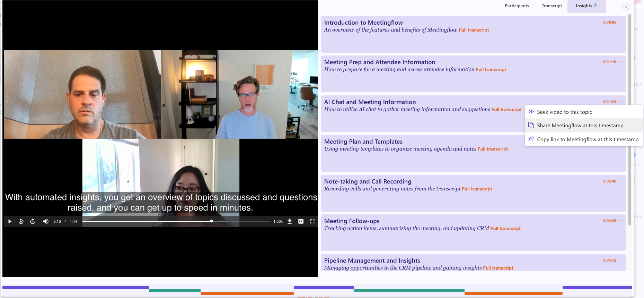Play the meeting recording
Image resolution: width=644 pixels, height=298 pixels.
click(x=10, y=221)
